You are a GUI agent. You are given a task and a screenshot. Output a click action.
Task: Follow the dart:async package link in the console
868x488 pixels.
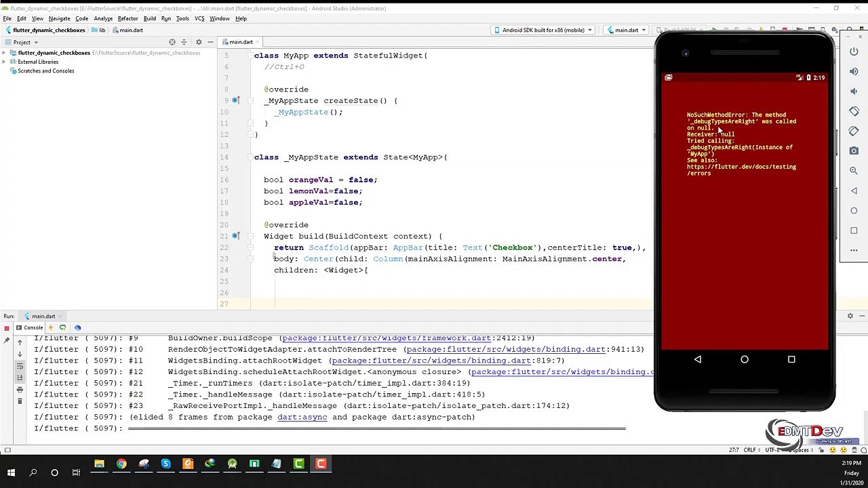click(x=302, y=417)
